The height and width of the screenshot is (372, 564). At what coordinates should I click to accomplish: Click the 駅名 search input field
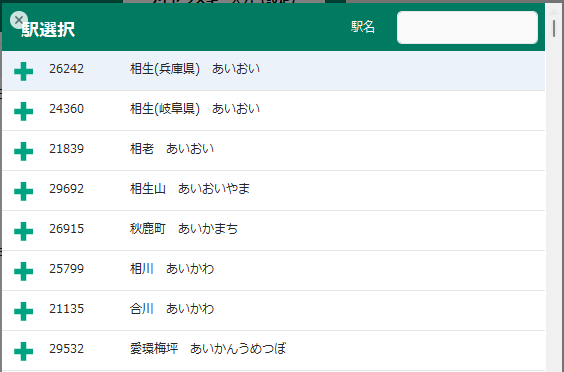467,27
